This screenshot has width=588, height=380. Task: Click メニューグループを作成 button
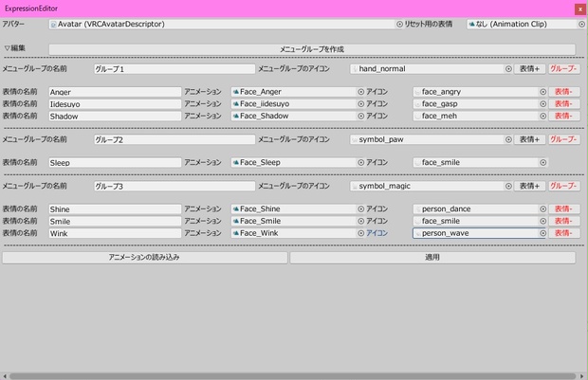coord(312,49)
